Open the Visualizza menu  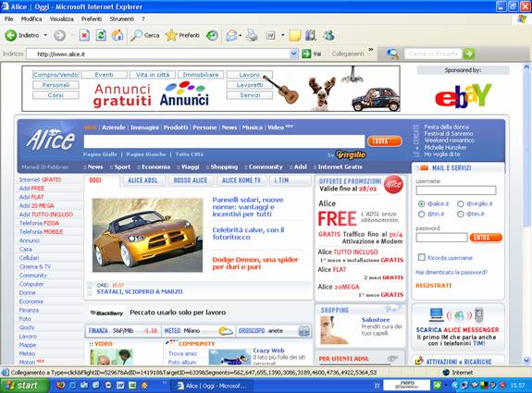pos(61,19)
